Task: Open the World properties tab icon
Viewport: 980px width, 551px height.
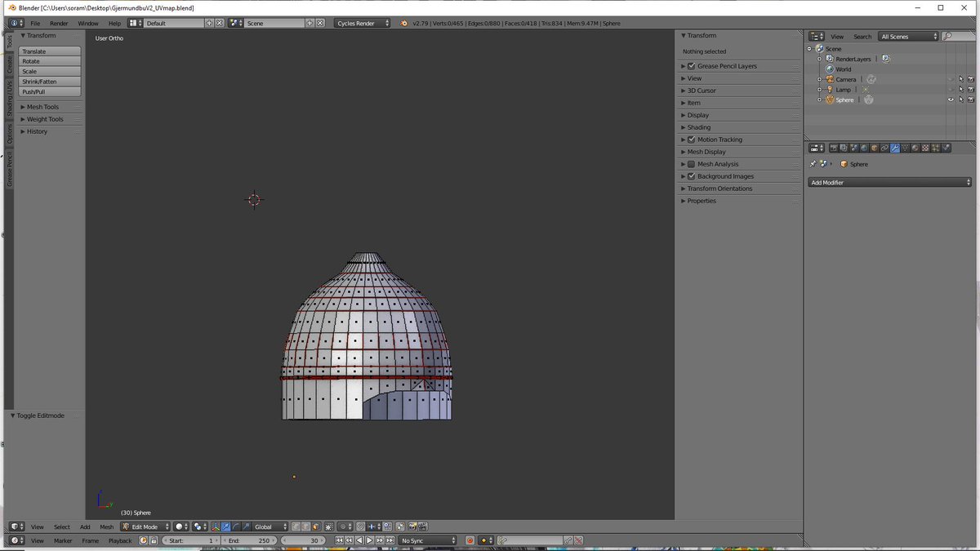Action: pyautogui.click(x=864, y=148)
